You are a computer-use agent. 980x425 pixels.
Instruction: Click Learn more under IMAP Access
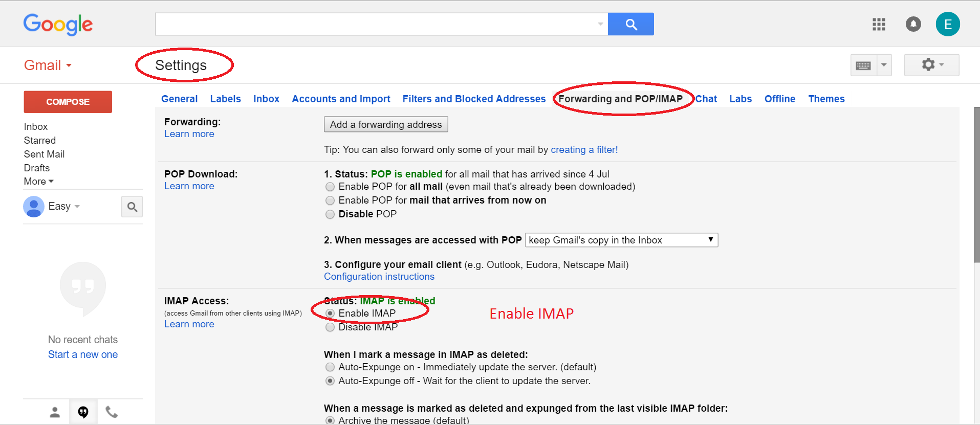click(189, 324)
